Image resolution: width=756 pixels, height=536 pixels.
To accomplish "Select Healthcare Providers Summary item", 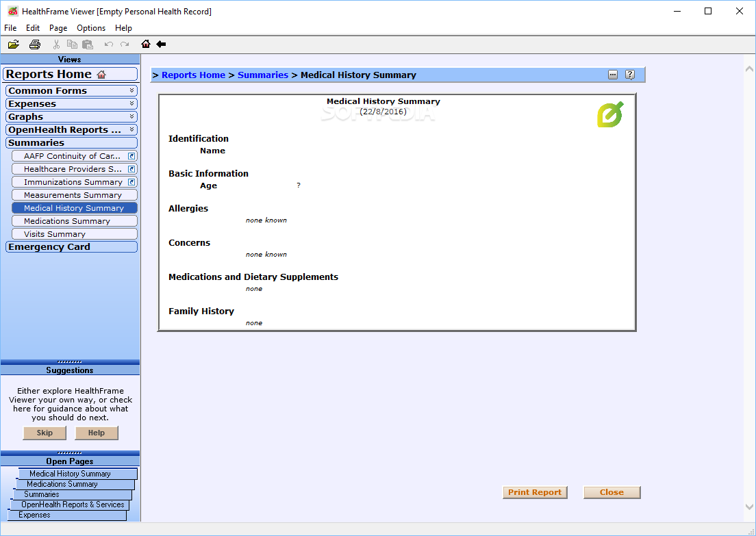I will point(74,169).
